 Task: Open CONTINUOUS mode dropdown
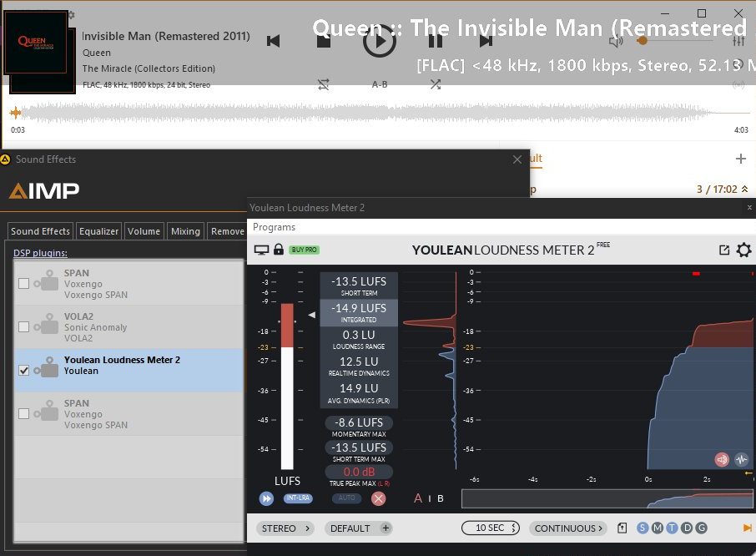tap(568, 528)
